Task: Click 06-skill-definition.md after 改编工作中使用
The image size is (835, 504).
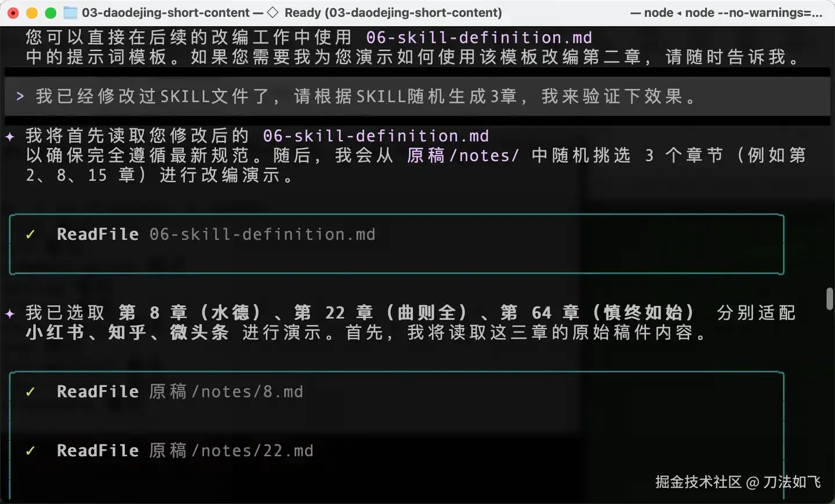Action: point(479,38)
